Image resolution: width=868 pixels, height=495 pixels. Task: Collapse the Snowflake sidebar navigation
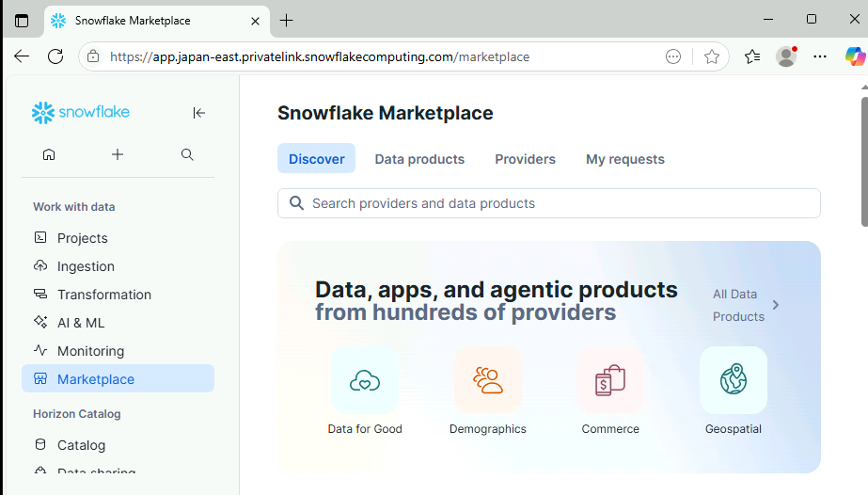pyautogui.click(x=198, y=113)
